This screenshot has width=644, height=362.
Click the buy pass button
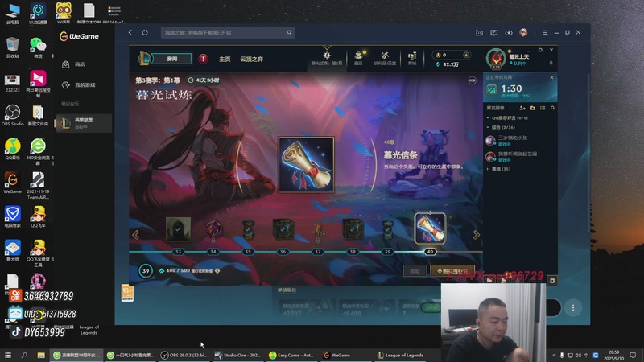[x=452, y=271]
